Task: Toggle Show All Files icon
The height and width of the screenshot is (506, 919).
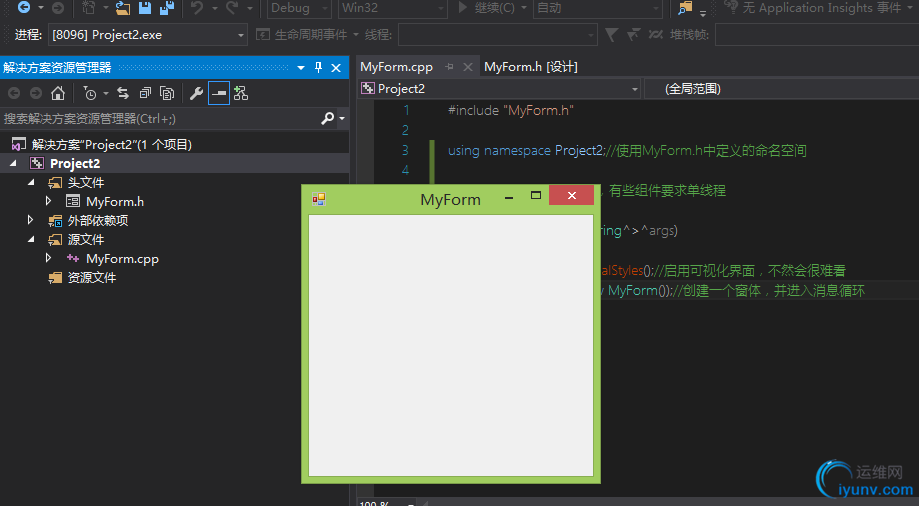Action: 167,93
